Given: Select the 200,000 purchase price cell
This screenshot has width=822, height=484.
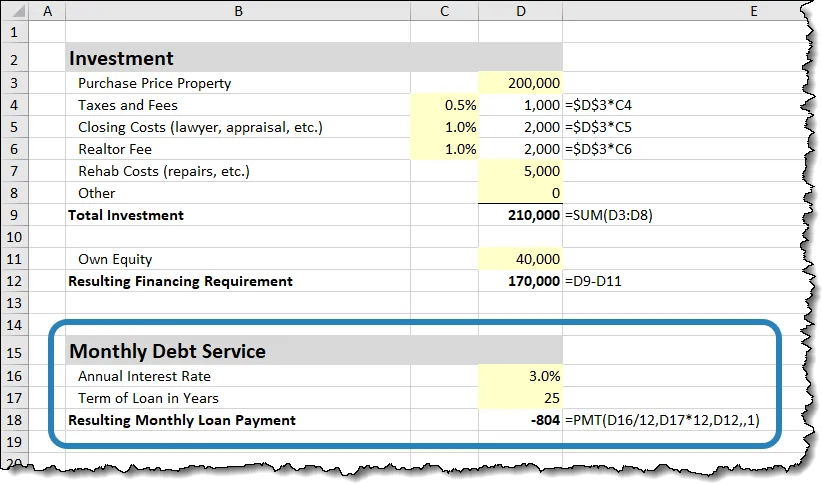Looking at the screenshot, I should pos(521,83).
